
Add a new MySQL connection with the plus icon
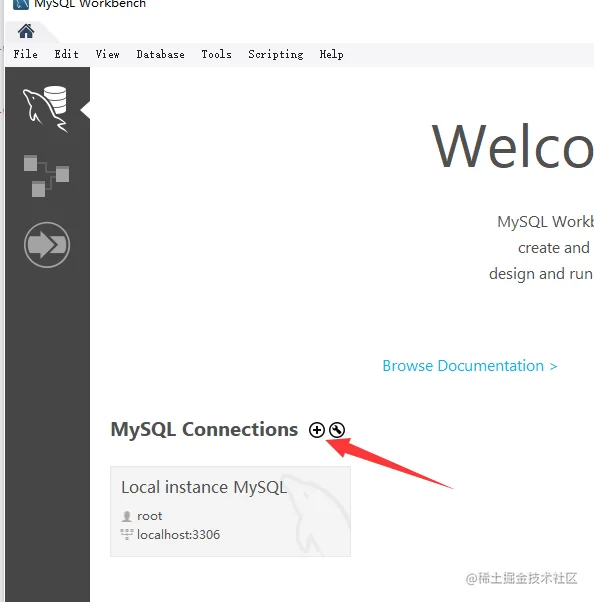[x=317, y=430]
